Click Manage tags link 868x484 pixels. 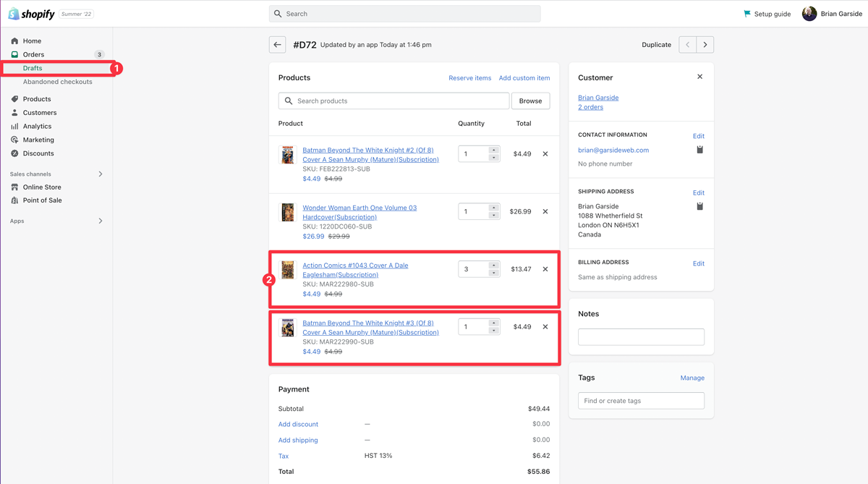[x=692, y=378]
